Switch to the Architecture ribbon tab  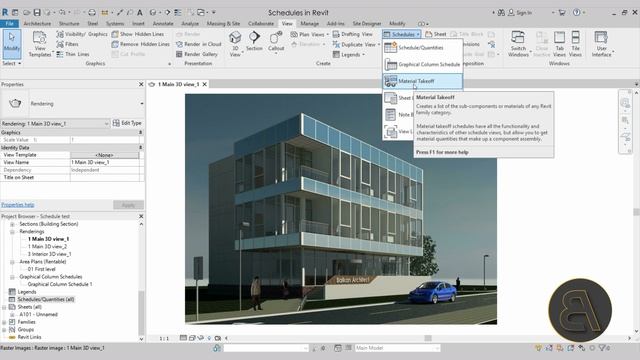37,24
